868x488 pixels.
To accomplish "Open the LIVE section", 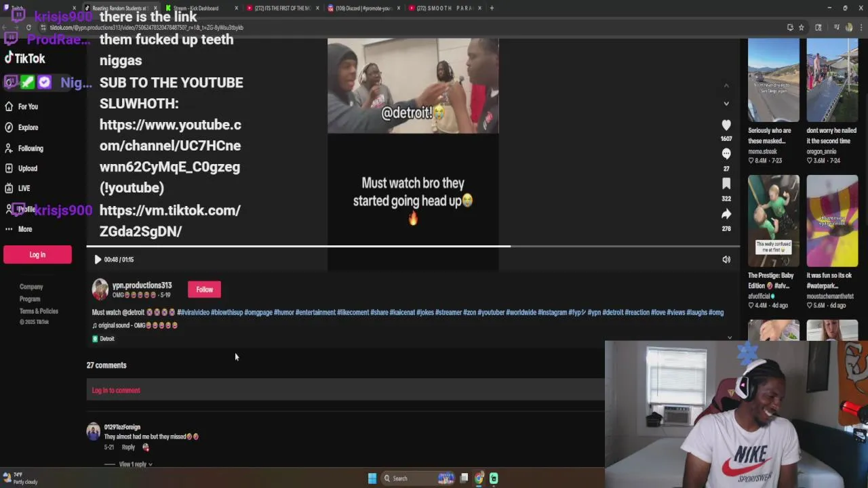I will click(18, 188).
